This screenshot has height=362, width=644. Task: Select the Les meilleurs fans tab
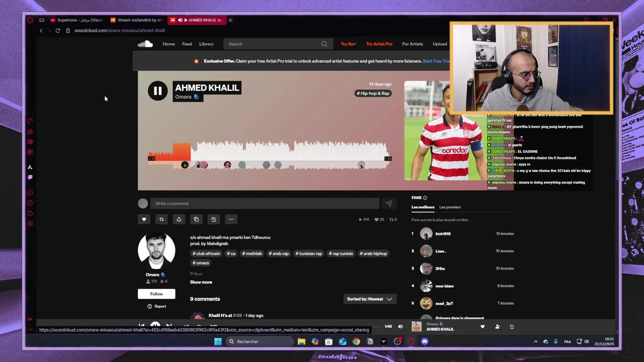423,207
